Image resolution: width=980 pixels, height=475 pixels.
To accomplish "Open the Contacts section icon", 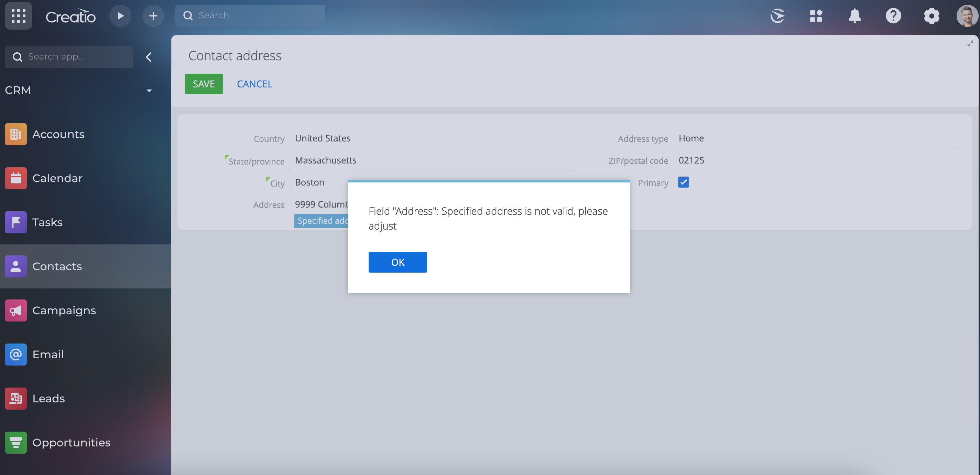I will pyautogui.click(x=15, y=266).
